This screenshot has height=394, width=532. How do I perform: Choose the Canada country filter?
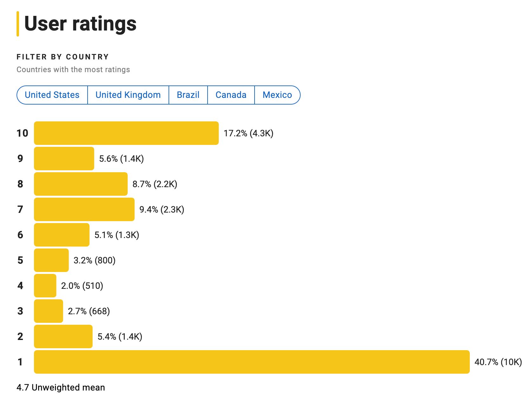pos(231,95)
